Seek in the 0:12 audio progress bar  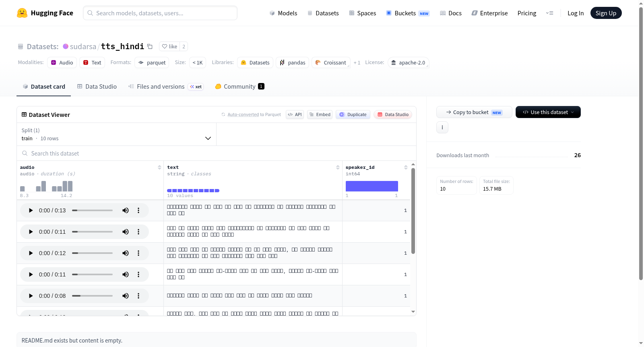click(x=92, y=253)
